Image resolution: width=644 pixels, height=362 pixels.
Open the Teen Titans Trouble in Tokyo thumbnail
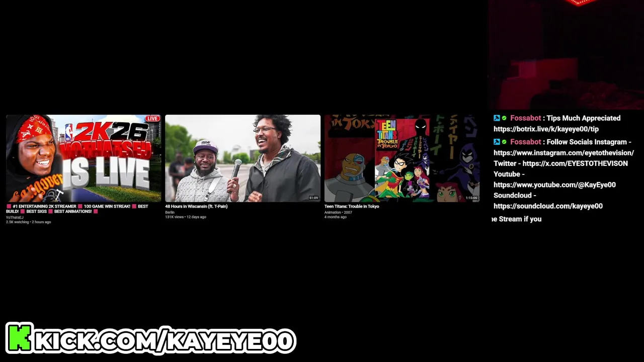click(x=402, y=158)
